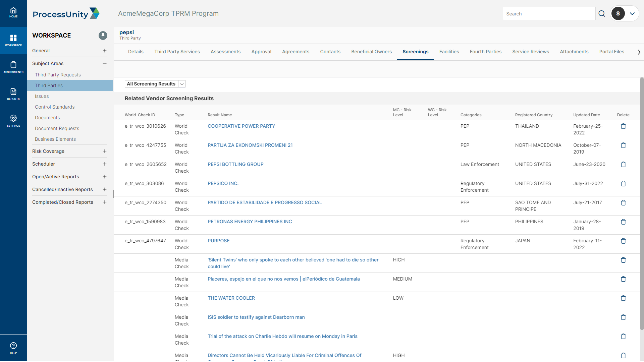This screenshot has width=644, height=362.
Task: Delete PEPSI BOTTLING GROUP result
Action: (x=623, y=165)
